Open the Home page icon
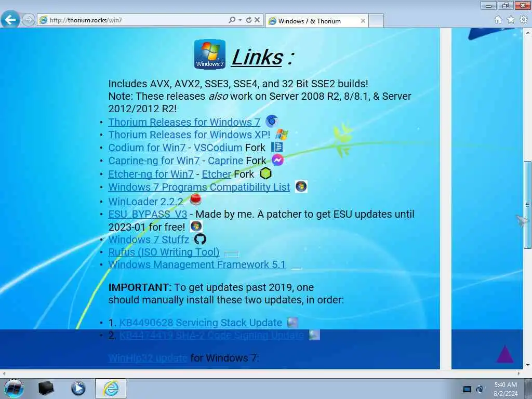The image size is (532, 399). [x=498, y=20]
